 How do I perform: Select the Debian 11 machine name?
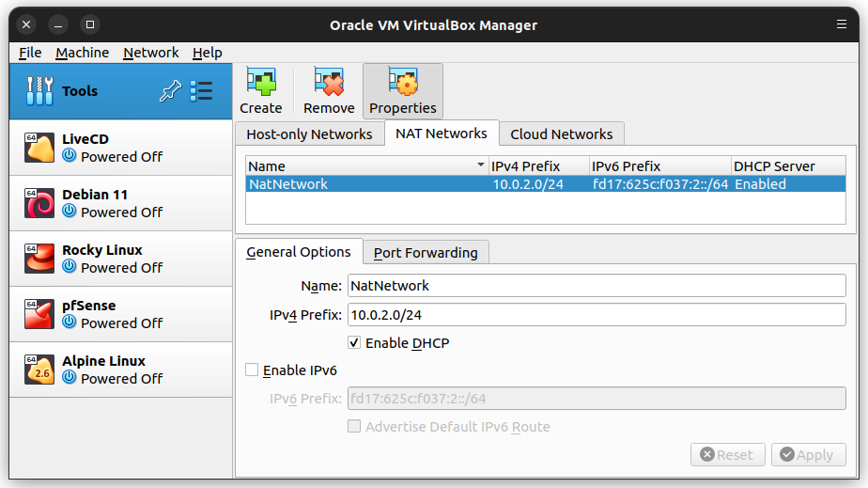95,195
